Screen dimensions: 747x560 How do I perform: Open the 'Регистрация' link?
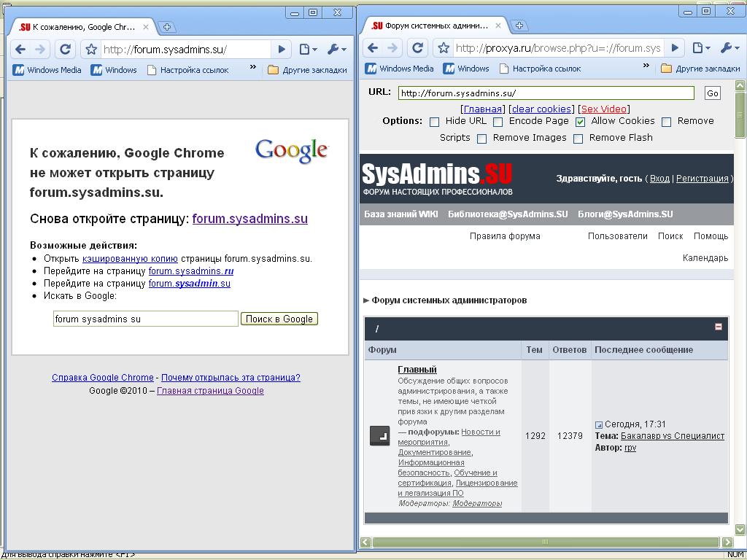pyautogui.click(x=703, y=179)
